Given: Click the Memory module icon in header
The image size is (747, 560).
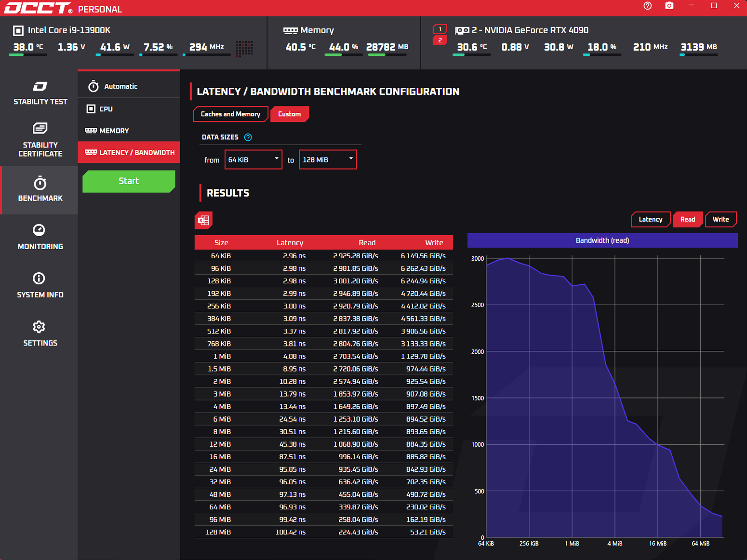Looking at the screenshot, I should click(290, 31).
